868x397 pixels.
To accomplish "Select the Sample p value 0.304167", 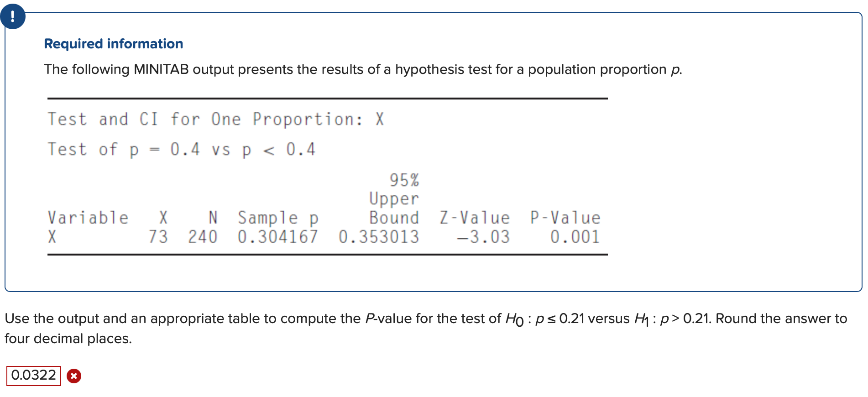I will click(278, 236).
